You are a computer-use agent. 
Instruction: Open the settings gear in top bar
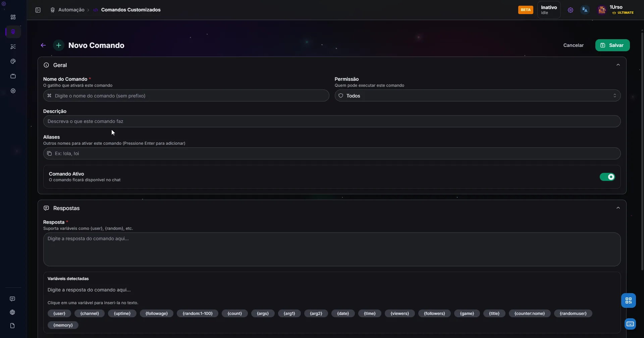pos(570,10)
